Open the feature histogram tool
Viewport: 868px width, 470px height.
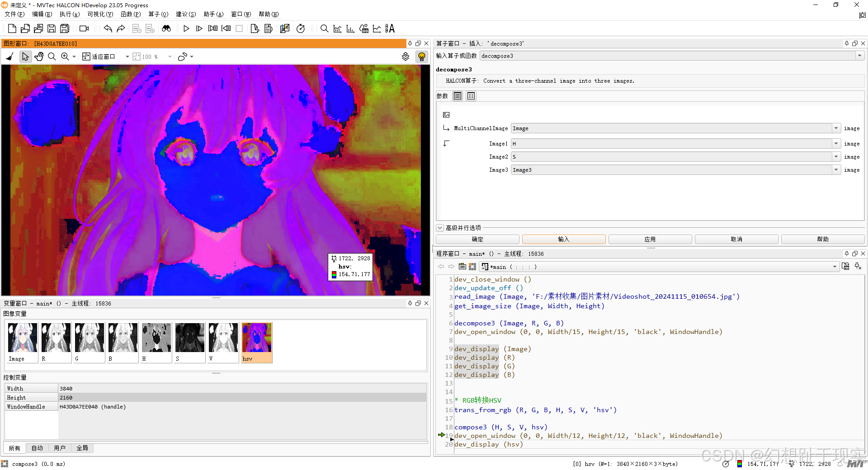[x=350, y=28]
